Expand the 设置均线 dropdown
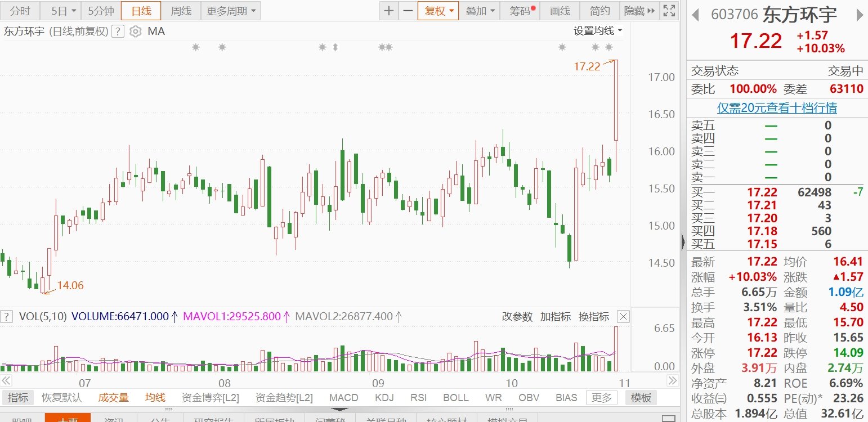This screenshot has height=422, width=868. pyautogui.click(x=598, y=31)
